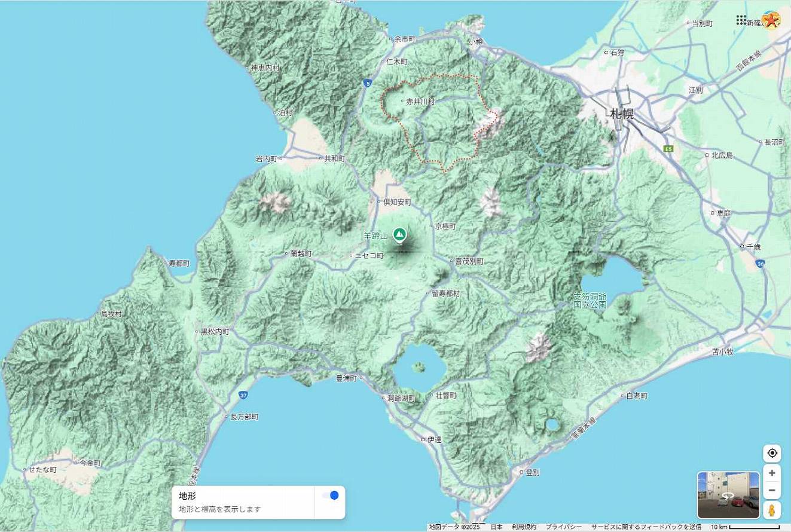Click the 千歳 city label
This screenshot has height=532, width=791.
point(753,246)
